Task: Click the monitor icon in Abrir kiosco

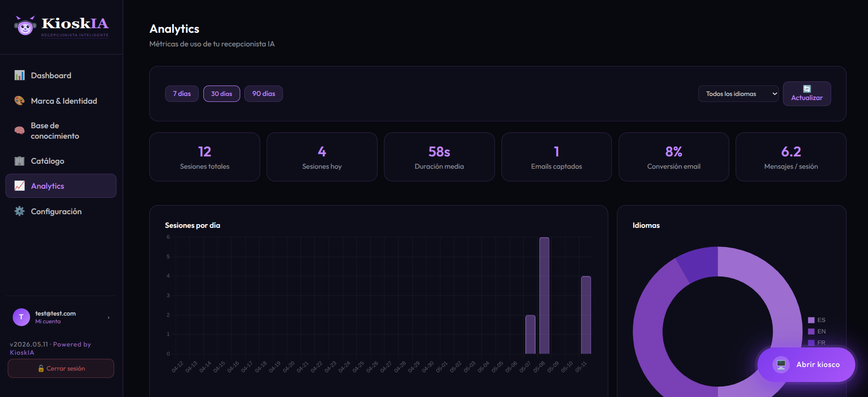Action: pyautogui.click(x=781, y=364)
